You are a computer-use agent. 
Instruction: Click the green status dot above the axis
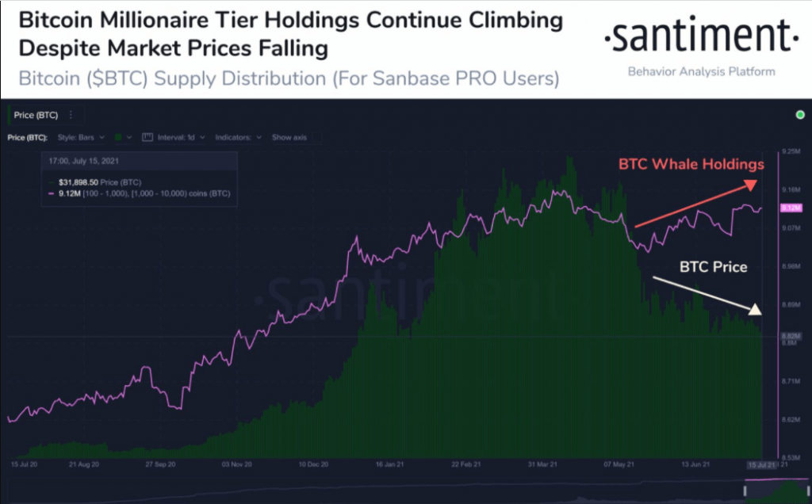click(801, 113)
